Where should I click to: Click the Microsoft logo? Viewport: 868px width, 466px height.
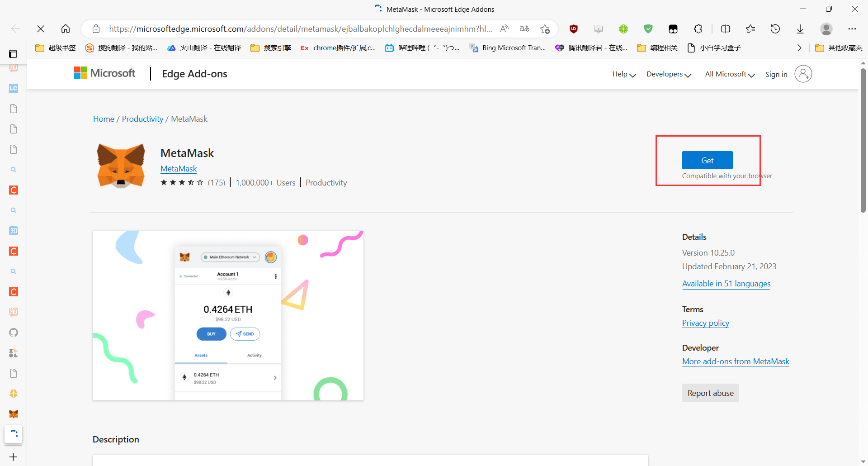[104, 73]
